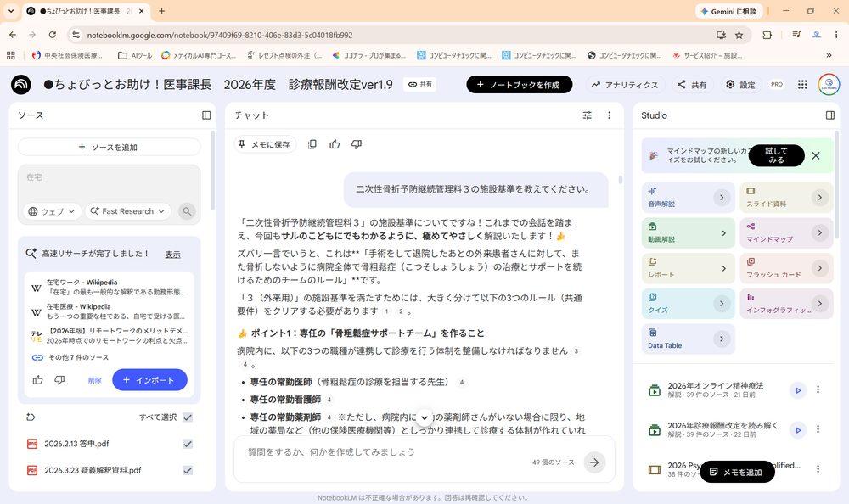Click the NotebookLM logo icon

pos(21,85)
